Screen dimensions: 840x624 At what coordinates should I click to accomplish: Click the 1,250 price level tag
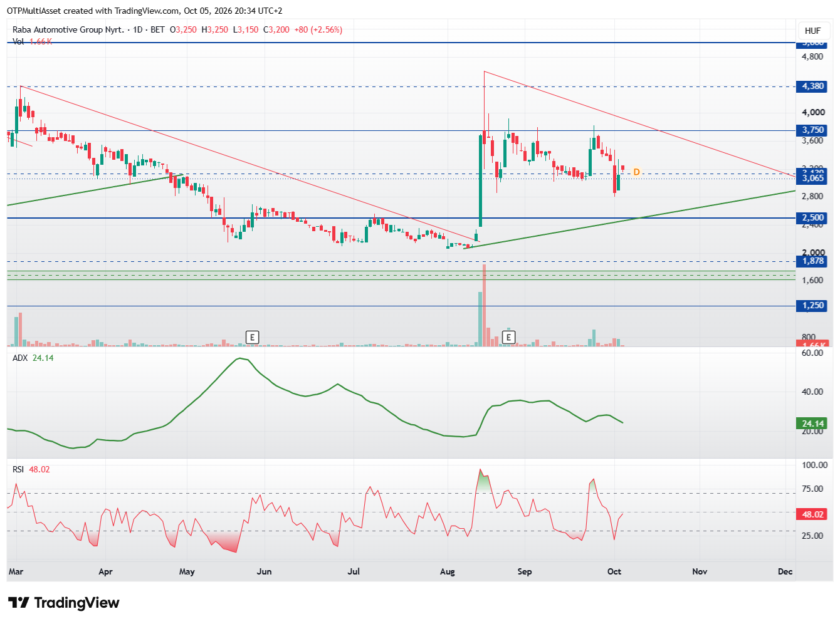(x=812, y=306)
